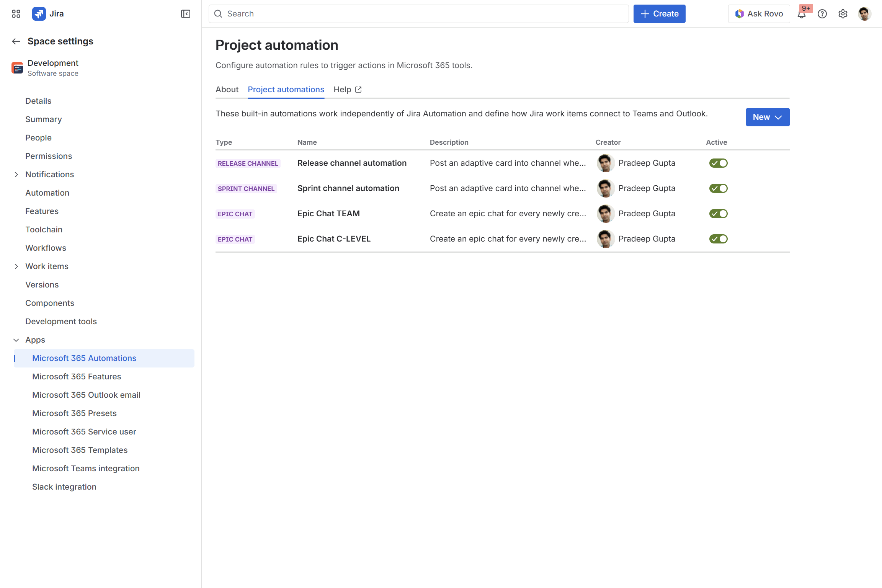Open the user profile avatar

point(864,14)
